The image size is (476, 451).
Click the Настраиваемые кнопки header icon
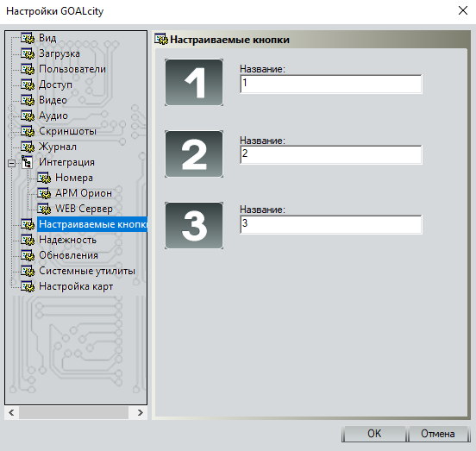[x=161, y=40]
